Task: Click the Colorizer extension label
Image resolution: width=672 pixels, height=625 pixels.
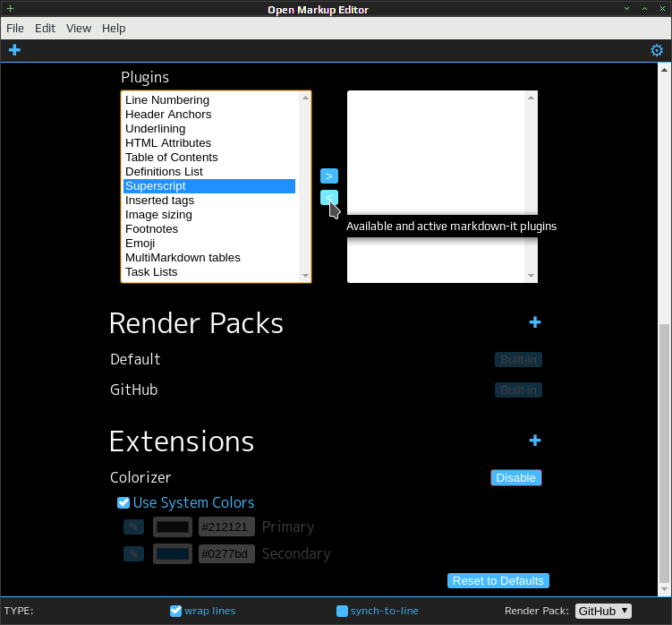Action: [x=140, y=477]
